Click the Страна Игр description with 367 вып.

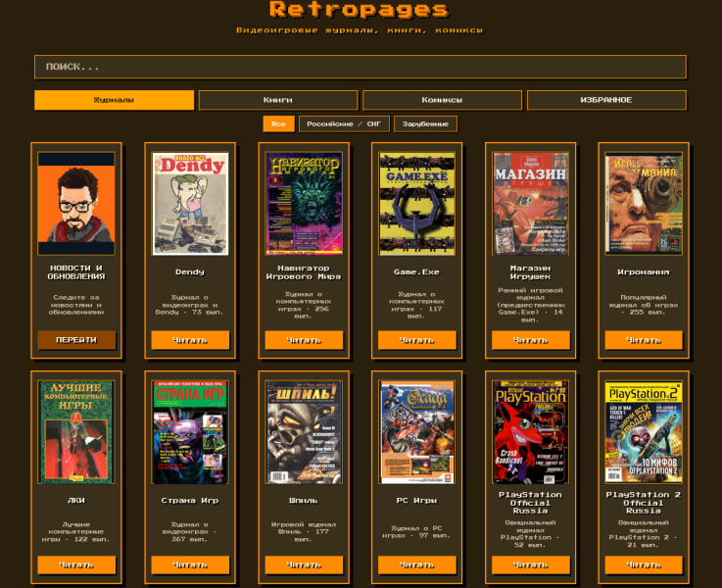(190, 532)
